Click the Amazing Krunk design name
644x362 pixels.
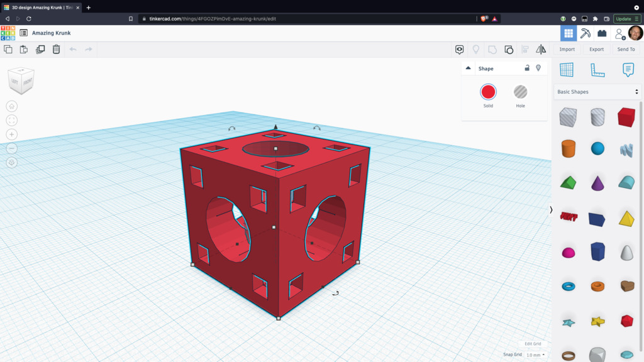pos(52,33)
